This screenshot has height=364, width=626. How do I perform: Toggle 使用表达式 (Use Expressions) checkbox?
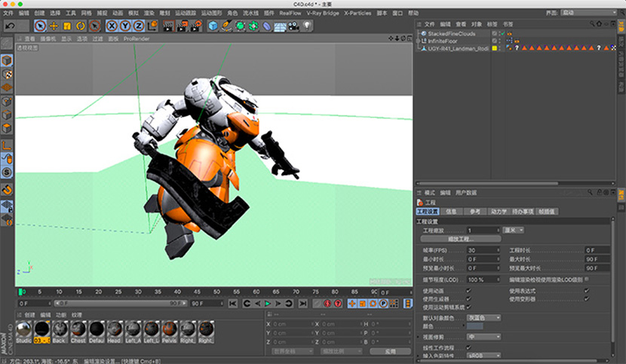click(587, 291)
